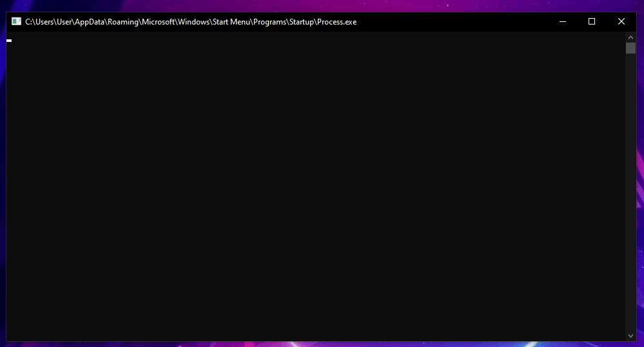Click the console app icon in title bar

[16, 21]
